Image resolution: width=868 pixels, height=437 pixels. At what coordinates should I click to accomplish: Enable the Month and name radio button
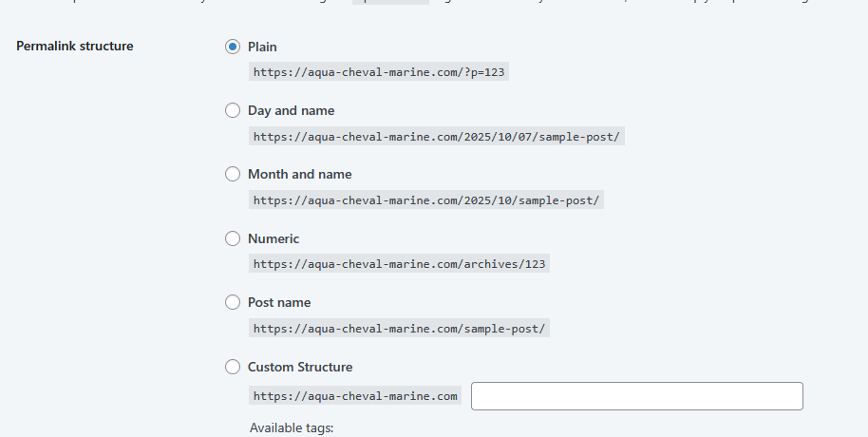(233, 174)
